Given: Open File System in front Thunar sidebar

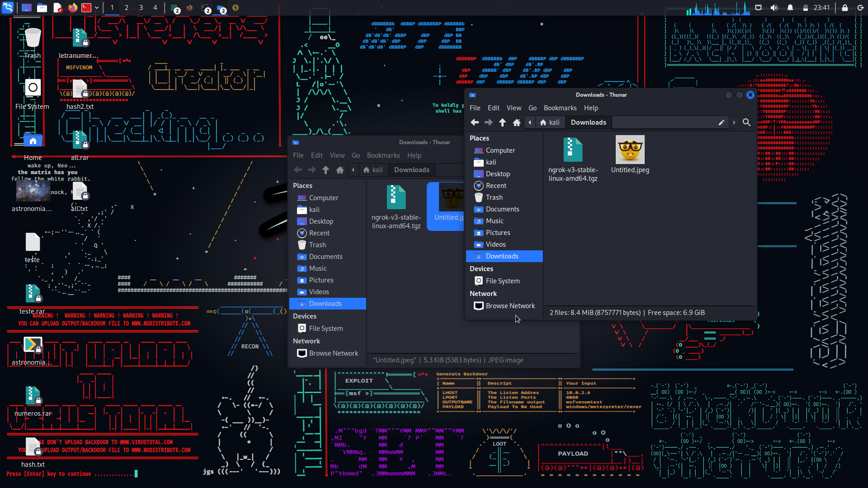Looking at the screenshot, I should click(x=504, y=281).
